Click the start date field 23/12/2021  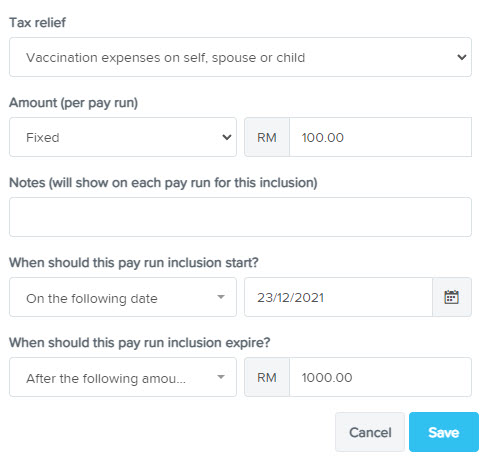[x=338, y=297]
